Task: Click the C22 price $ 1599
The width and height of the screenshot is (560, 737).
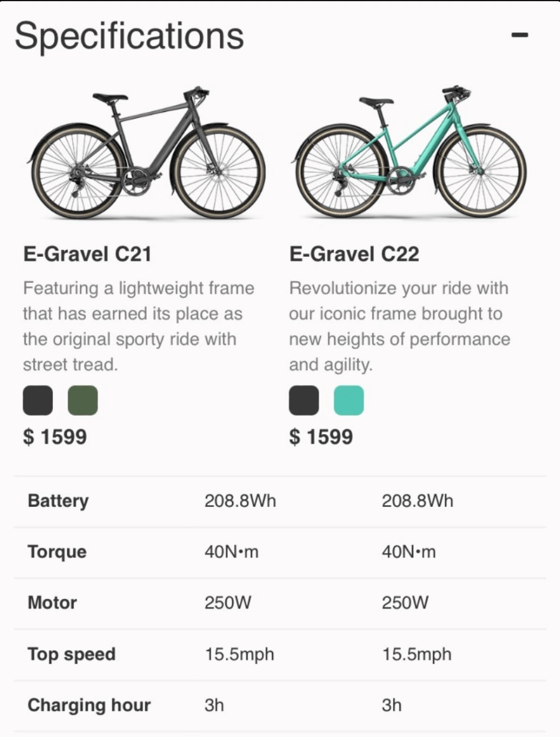Action: (320, 437)
